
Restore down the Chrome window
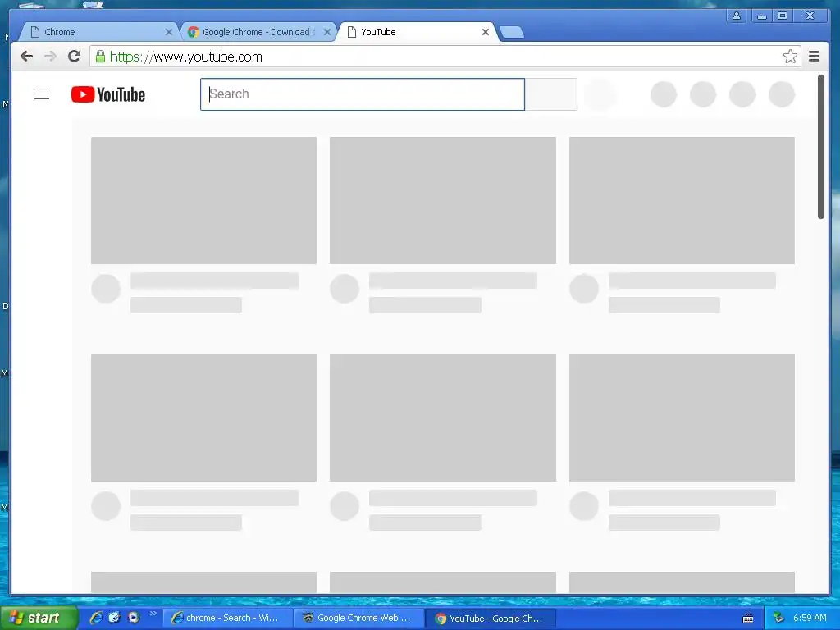click(783, 16)
